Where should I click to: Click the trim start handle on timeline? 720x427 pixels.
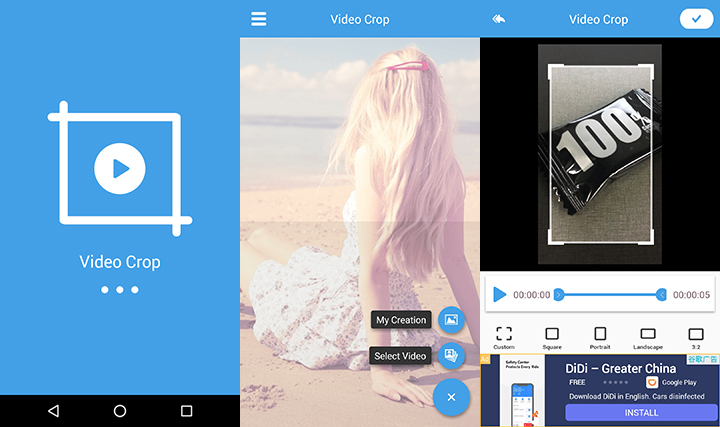[x=559, y=295]
